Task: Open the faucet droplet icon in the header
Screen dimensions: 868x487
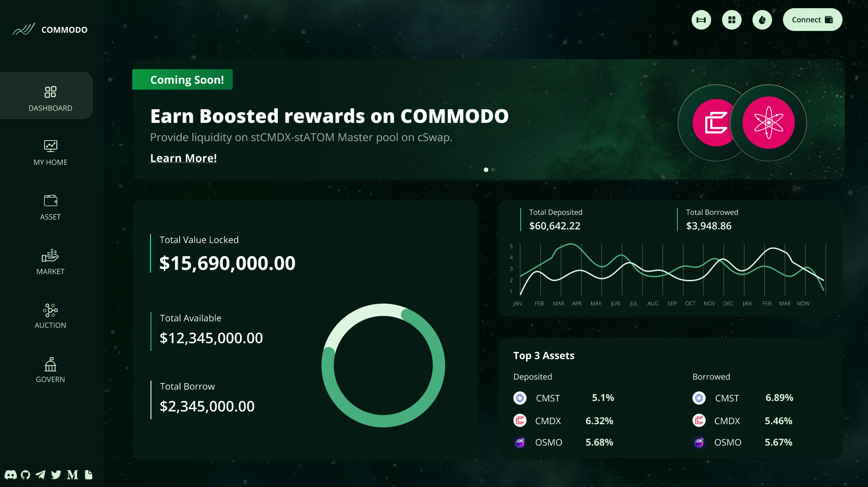Action: tap(763, 20)
